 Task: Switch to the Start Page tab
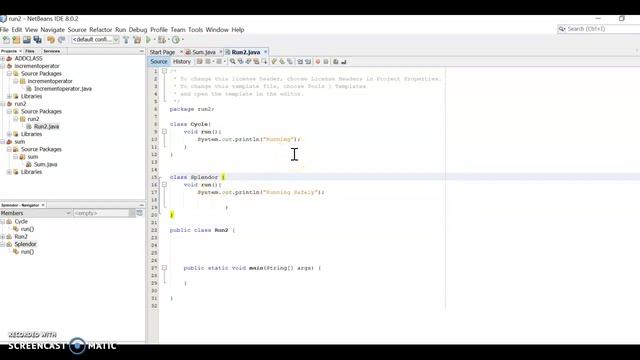[x=162, y=52]
